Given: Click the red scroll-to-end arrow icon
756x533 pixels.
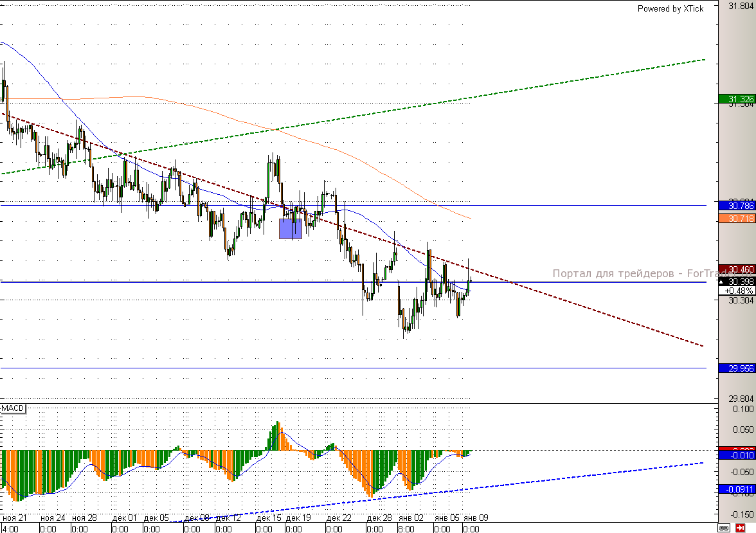Looking at the screenshot, I should 740,528.
